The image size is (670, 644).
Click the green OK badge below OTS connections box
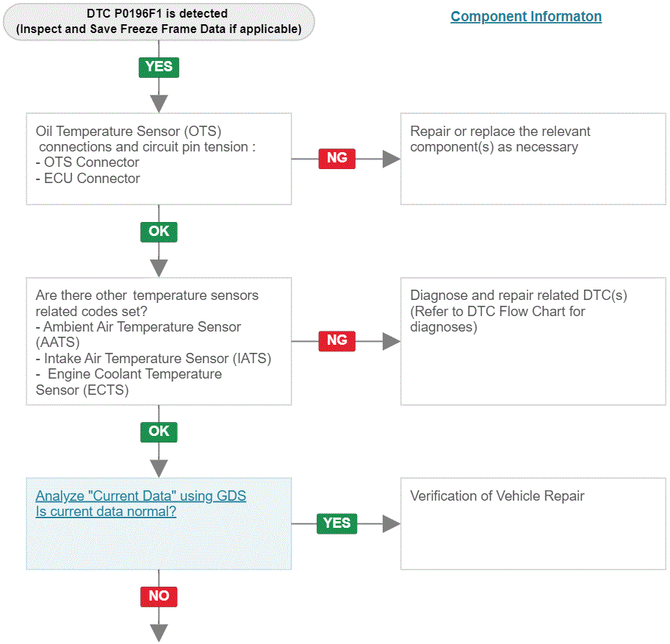(x=159, y=232)
